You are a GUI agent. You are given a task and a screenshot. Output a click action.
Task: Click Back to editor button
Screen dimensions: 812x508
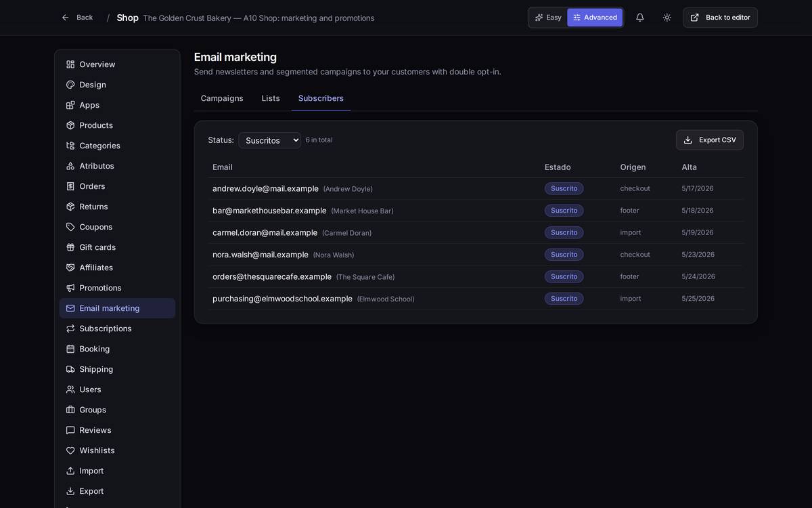[x=720, y=18]
